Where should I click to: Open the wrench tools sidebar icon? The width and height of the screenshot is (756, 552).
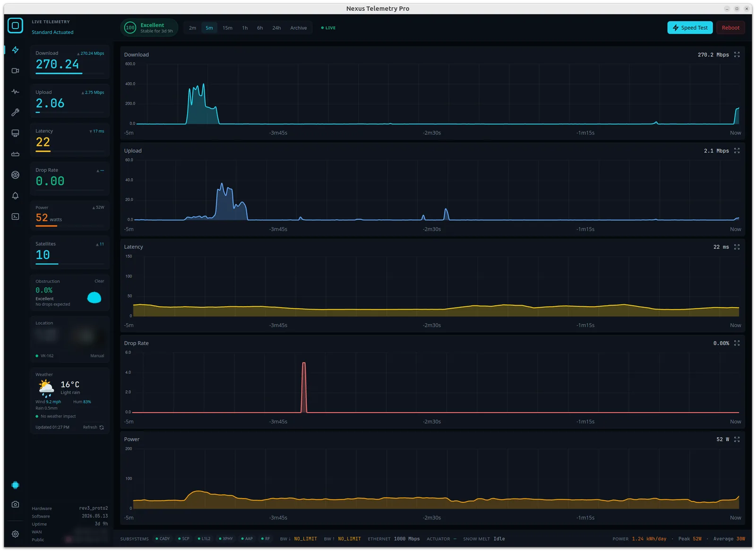point(15,112)
